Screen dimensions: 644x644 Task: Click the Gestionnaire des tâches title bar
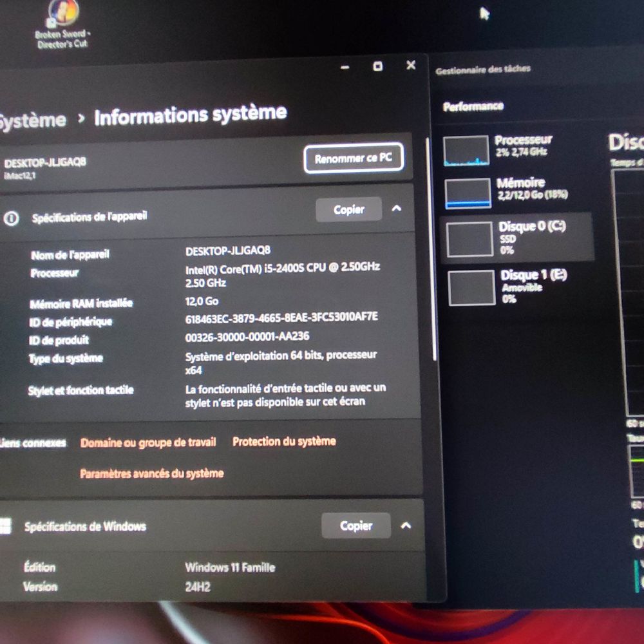point(483,70)
